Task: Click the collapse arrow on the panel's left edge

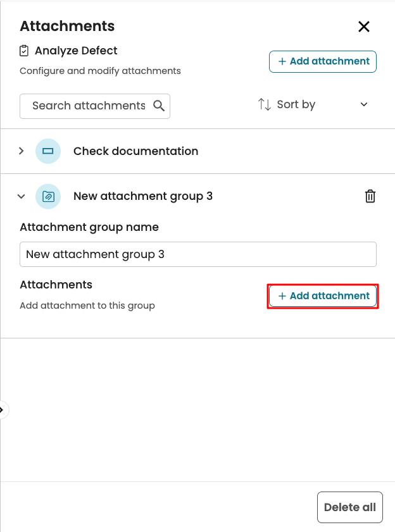Action: 2,410
